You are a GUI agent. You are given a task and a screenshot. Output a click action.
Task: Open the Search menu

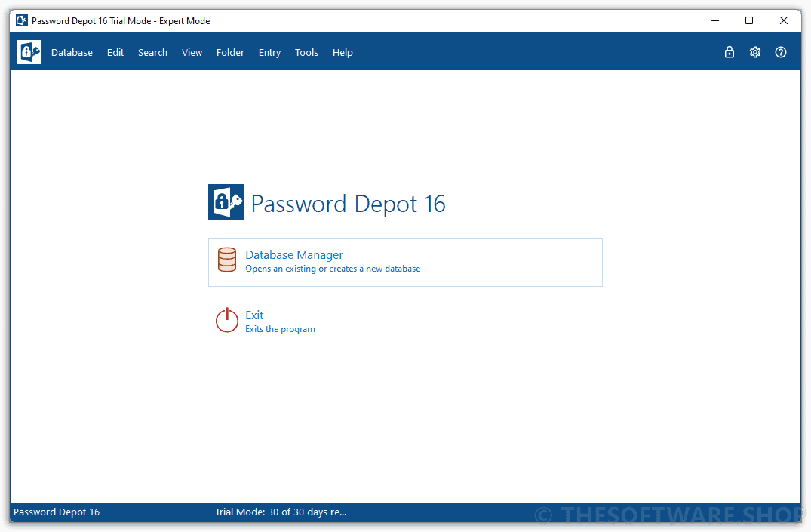tap(152, 52)
